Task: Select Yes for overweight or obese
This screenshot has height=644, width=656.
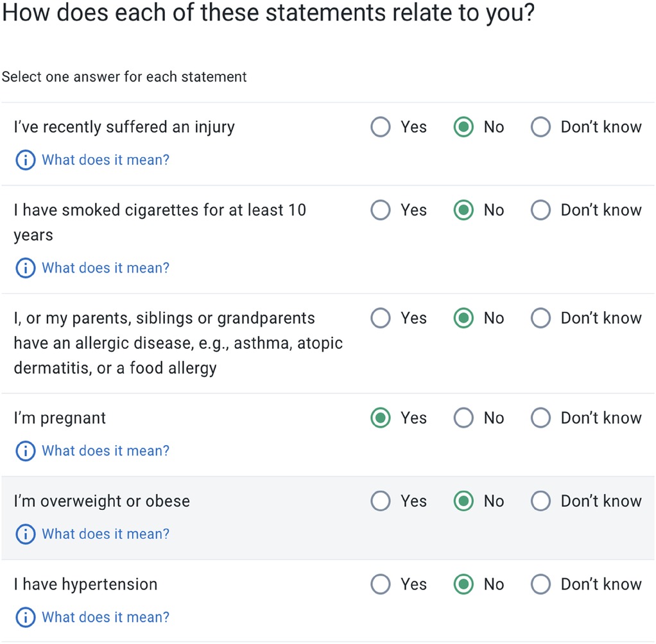Action: coord(381,501)
